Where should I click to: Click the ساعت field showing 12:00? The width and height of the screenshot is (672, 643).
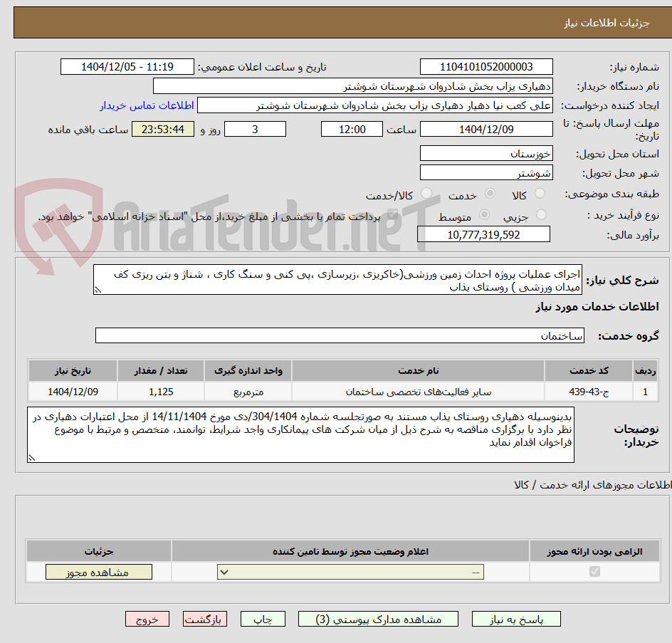pyautogui.click(x=352, y=129)
